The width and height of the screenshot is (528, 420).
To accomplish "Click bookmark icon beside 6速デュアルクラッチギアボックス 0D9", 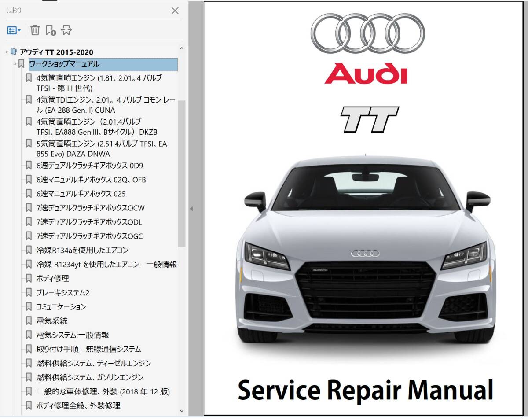I will coord(29,166).
